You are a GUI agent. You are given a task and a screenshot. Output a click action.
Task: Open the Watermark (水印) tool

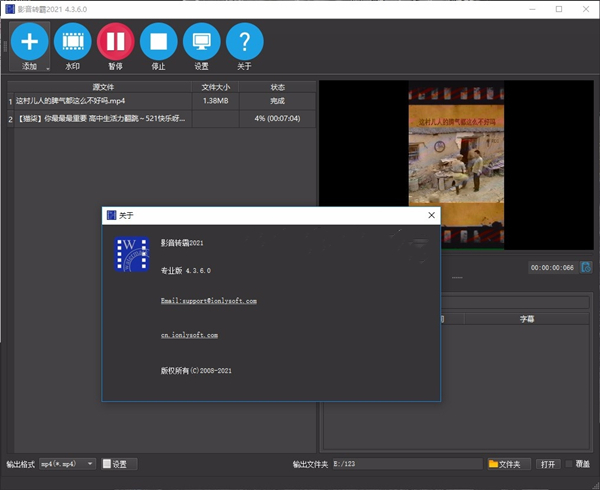click(72, 42)
